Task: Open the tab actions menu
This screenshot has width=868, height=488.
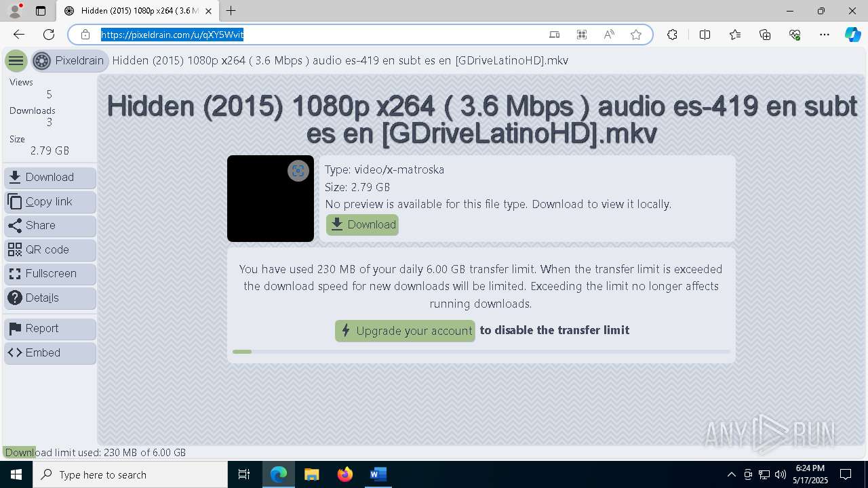Action: (x=41, y=11)
